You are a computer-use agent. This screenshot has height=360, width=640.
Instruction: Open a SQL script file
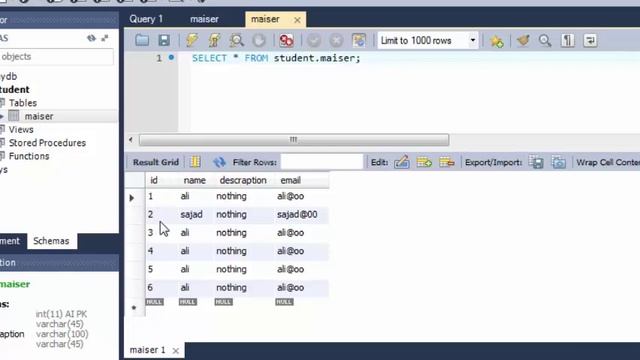point(142,40)
